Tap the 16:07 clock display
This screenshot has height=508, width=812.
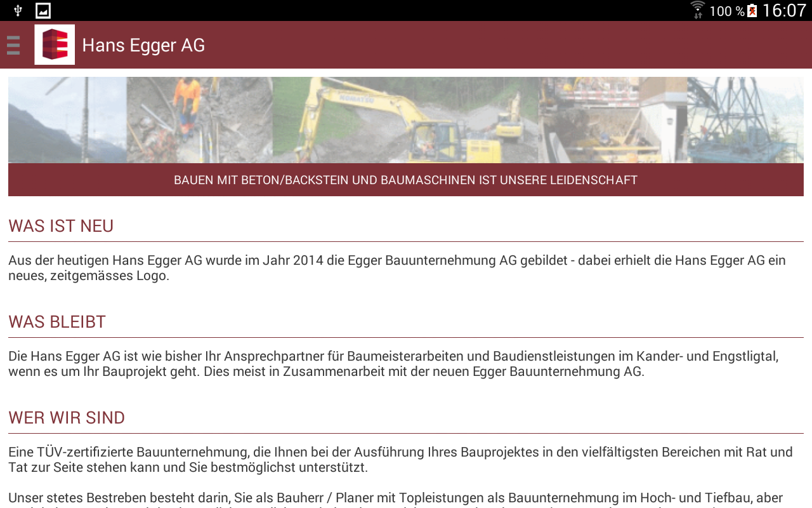click(783, 10)
